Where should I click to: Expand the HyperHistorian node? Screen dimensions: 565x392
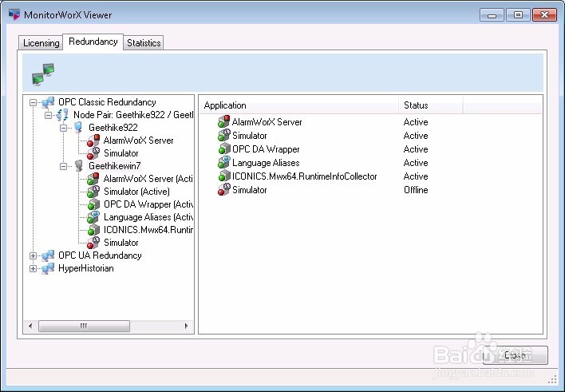click(x=34, y=269)
